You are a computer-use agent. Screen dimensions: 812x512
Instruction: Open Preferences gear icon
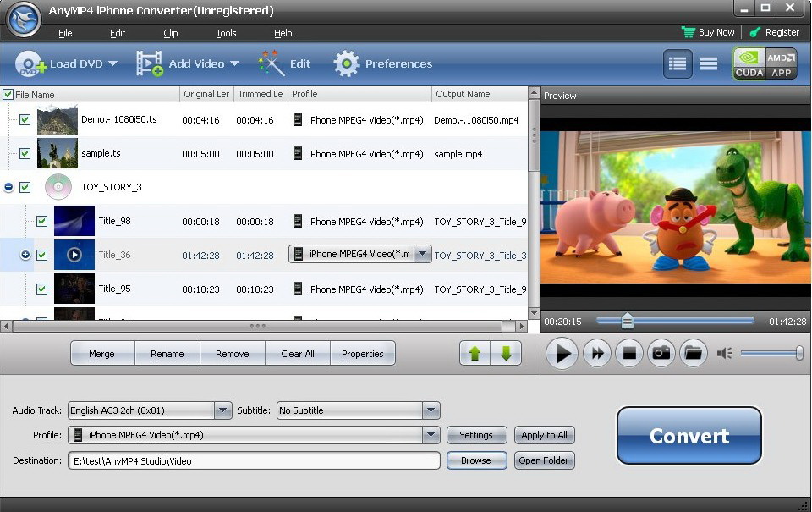click(347, 63)
